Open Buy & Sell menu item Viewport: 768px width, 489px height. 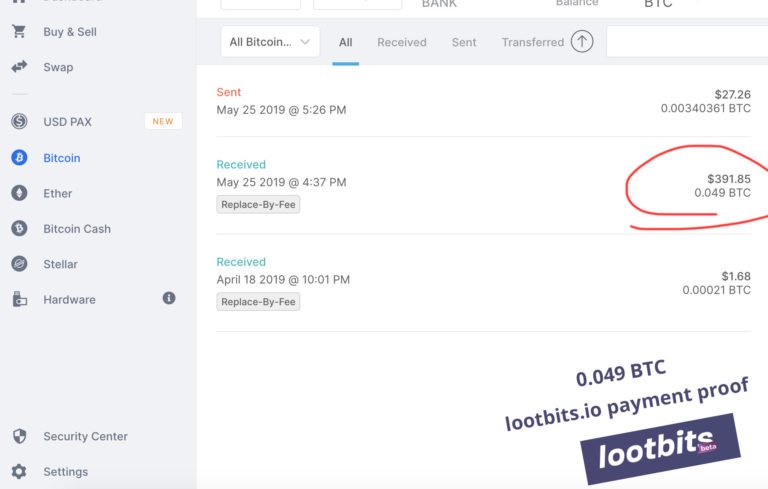70,32
